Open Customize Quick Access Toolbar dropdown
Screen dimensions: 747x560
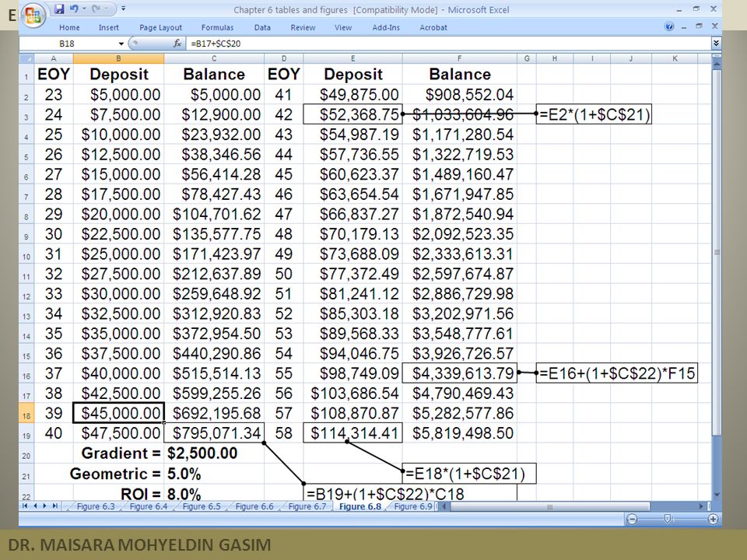[123, 9]
